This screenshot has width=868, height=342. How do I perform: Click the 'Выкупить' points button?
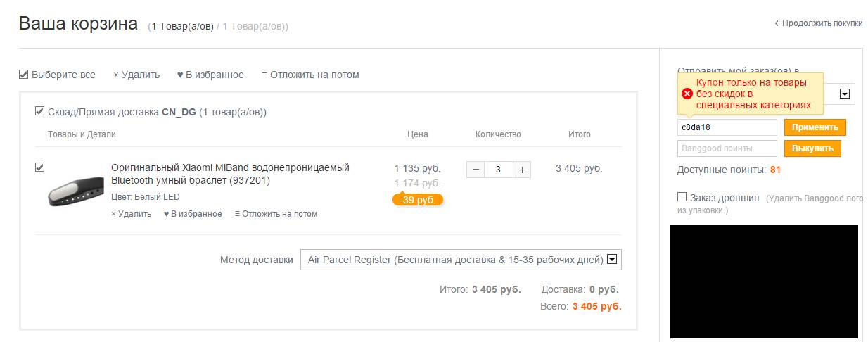pos(812,148)
